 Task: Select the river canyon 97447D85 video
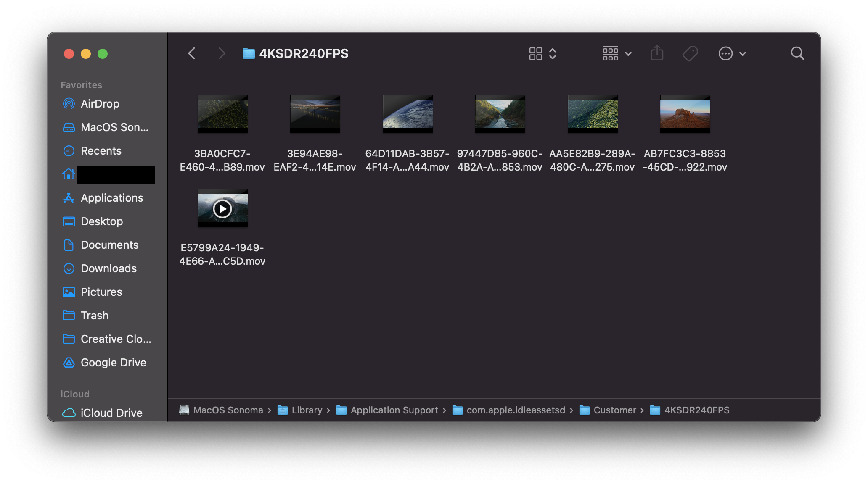point(500,114)
